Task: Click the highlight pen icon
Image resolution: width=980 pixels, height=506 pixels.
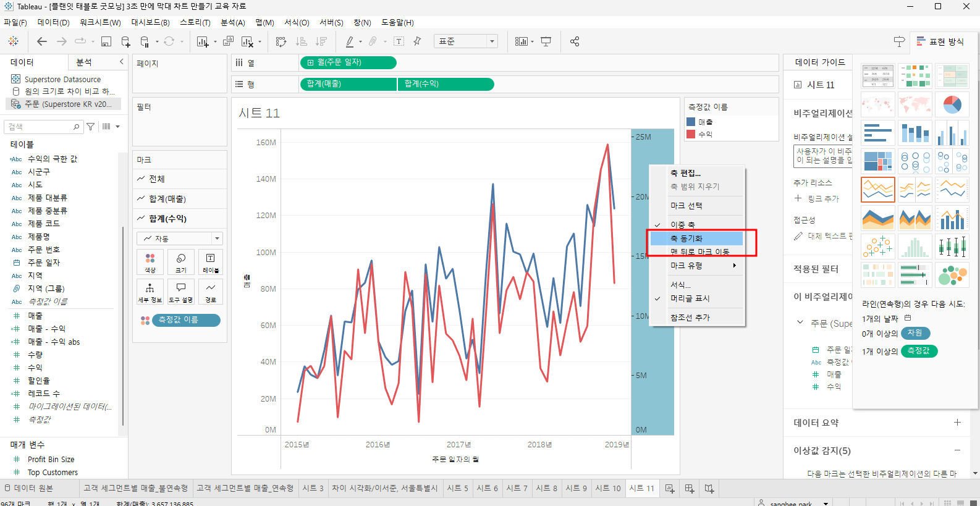Action: point(350,41)
